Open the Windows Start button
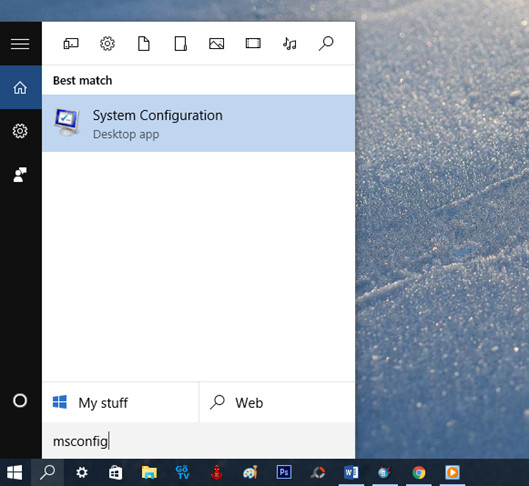 [15, 473]
